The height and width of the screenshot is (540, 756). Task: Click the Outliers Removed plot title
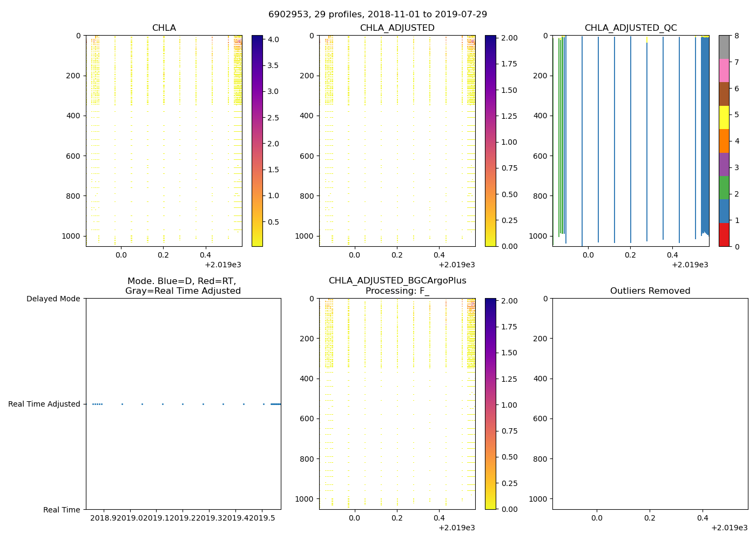(650, 291)
